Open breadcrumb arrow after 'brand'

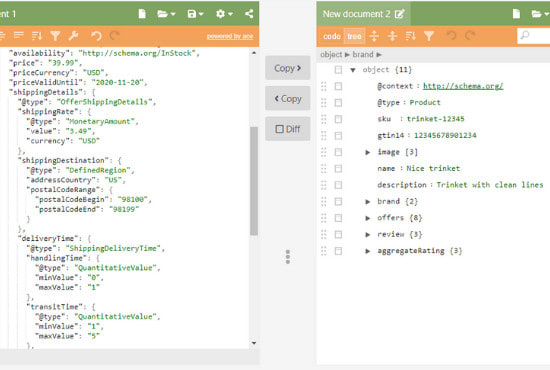point(379,55)
